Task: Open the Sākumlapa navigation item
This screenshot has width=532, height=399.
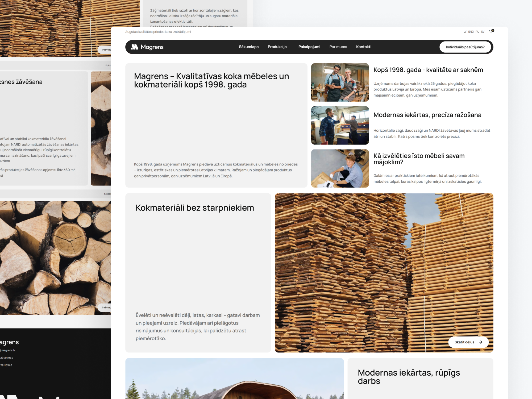Action: point(248,47)
